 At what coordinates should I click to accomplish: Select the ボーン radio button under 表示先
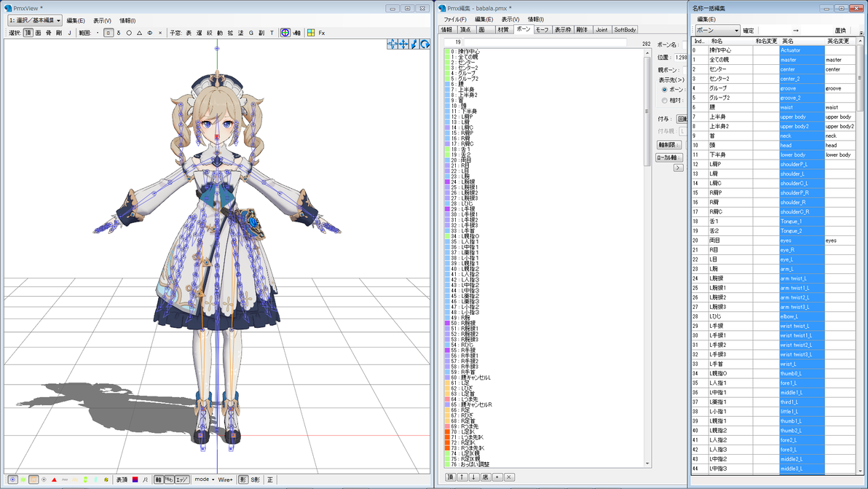(x=664, y=90)
